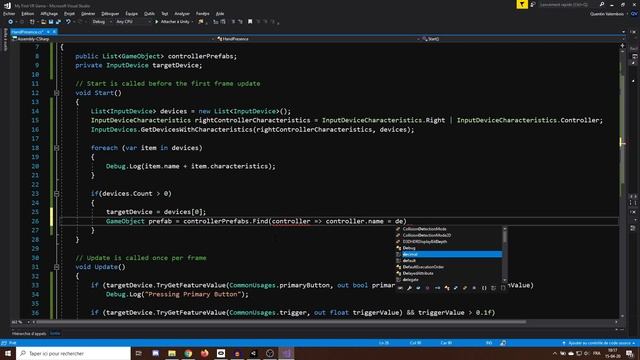Open Unity from the taskbar

click(x=253, y=353)
